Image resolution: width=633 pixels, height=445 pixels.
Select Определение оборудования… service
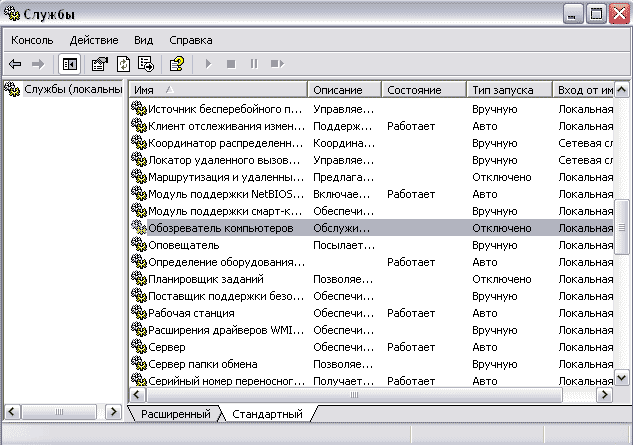point(226,262)
